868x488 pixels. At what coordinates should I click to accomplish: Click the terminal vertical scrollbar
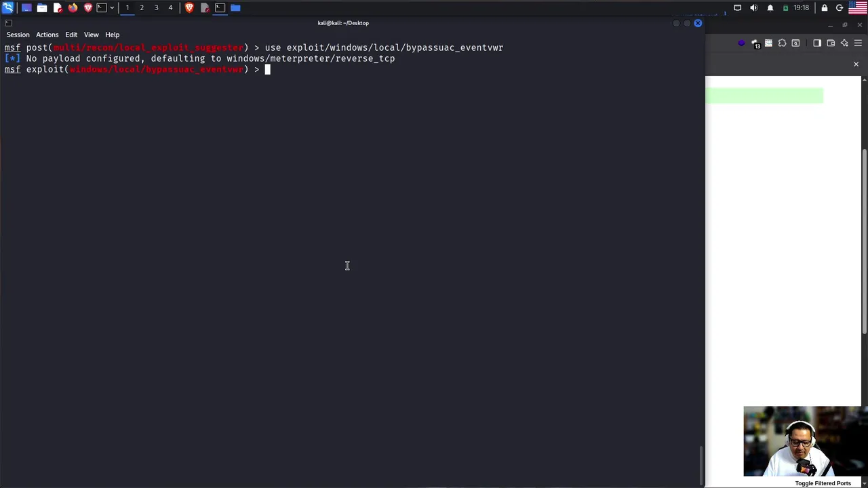tap(702, 466)
